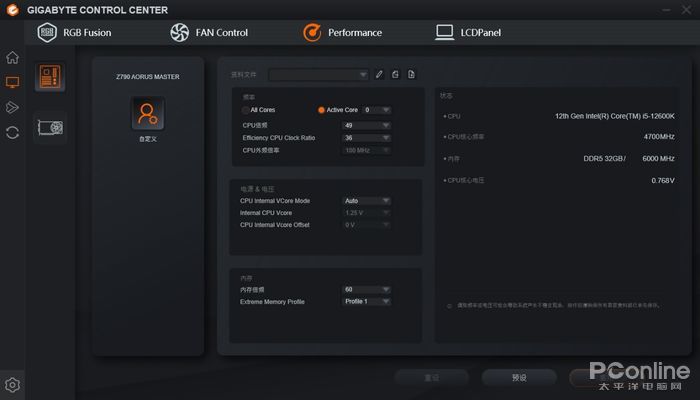Click the RGB Fusion hexagon icon
Screen dimensions: 700x400
click(x=47, y=33)
